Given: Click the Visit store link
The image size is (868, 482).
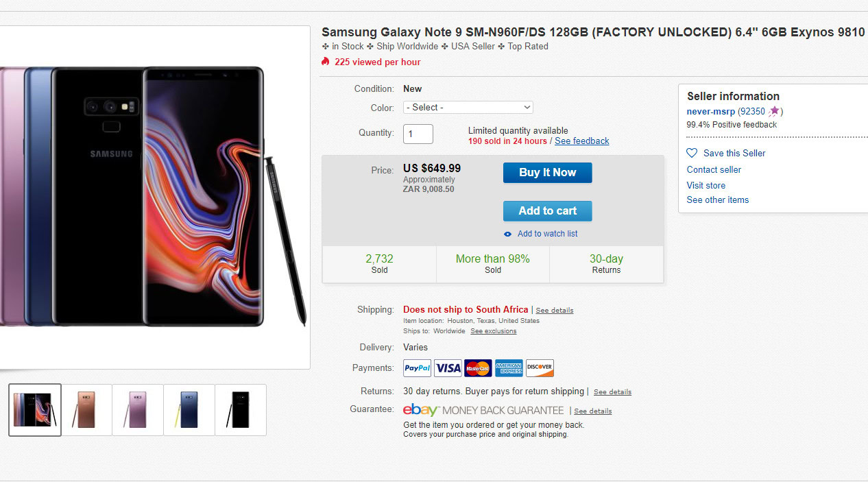Looking at the screenshot, I should (706, 185).
